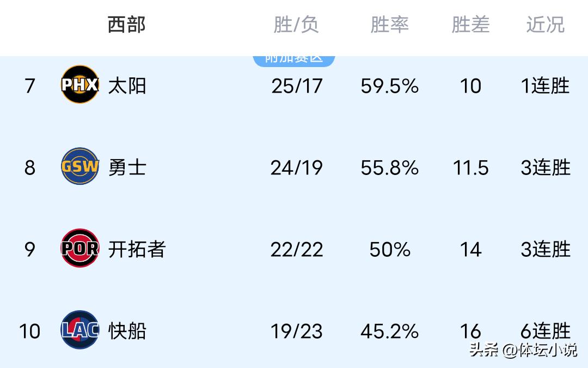This screenshot has width=588, height=368.
Task: Open the 太阳 team name
Action: point(127,86)
